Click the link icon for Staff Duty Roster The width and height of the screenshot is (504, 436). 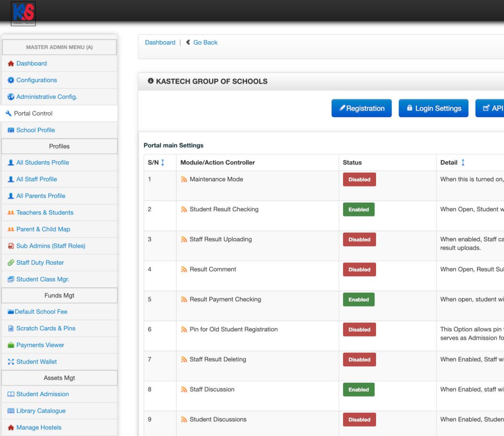tap(11, 263)
